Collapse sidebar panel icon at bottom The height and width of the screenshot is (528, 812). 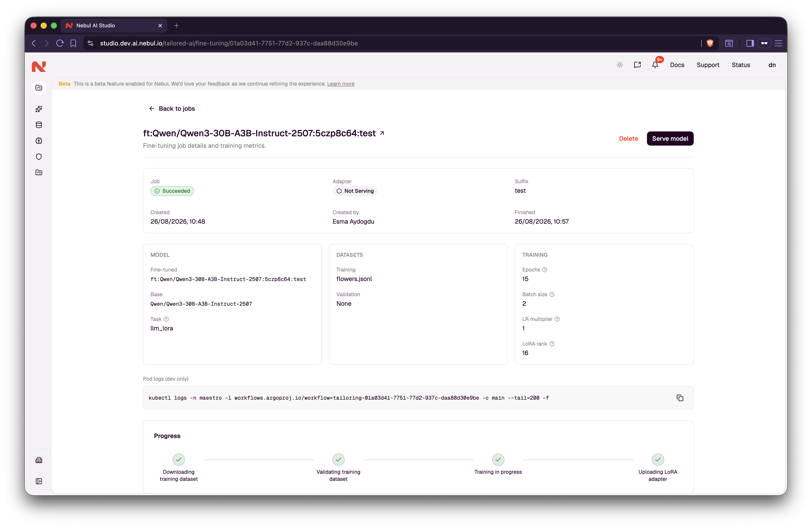click(x=39, y=481)
